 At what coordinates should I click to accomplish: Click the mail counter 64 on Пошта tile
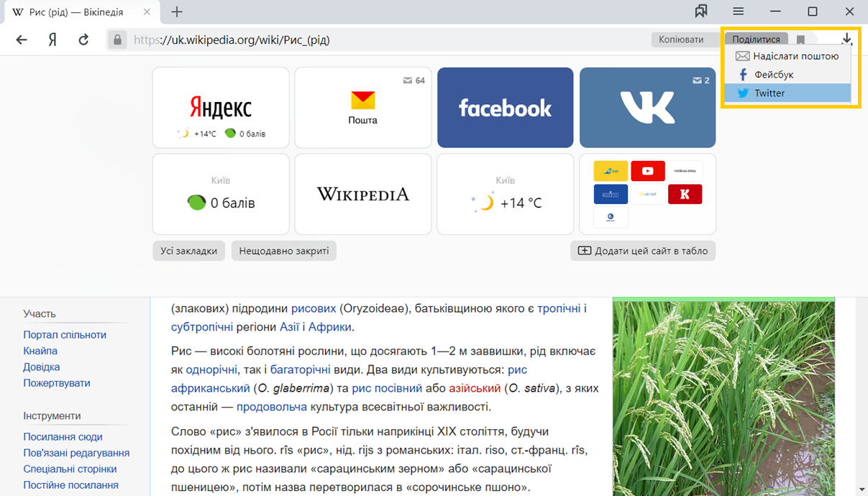414,81
